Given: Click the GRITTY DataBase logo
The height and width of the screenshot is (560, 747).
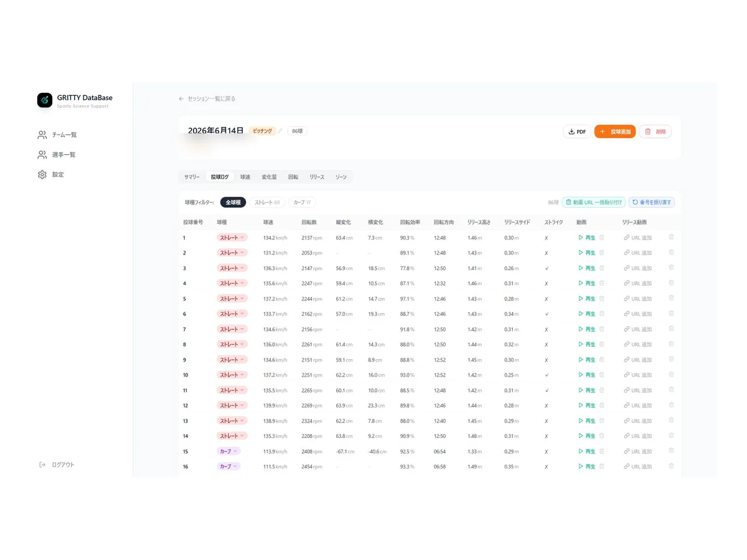Looking at the screenshot, I should point(45,100).
